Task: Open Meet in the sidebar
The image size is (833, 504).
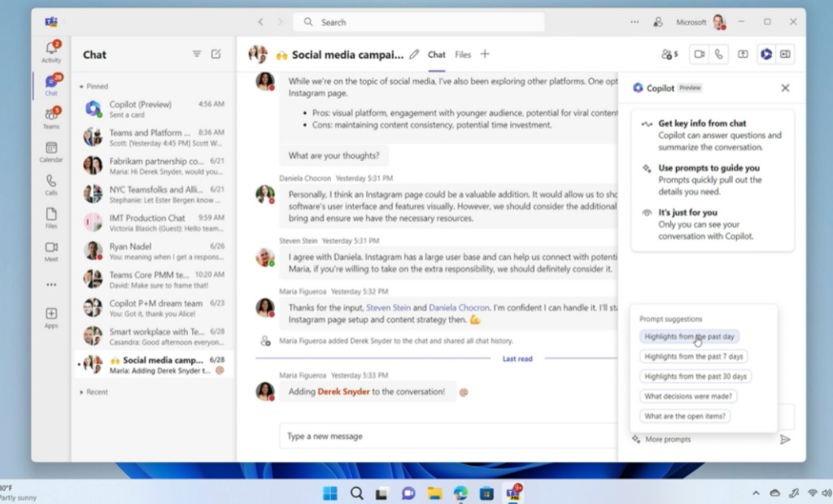Action: click(x=51, y=251)
